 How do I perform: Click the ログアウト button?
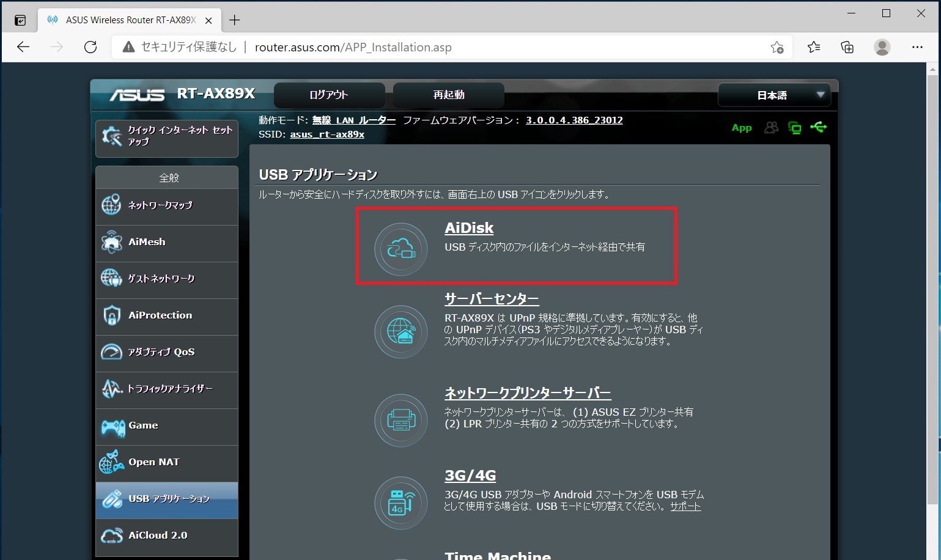[x=329, y=95]
